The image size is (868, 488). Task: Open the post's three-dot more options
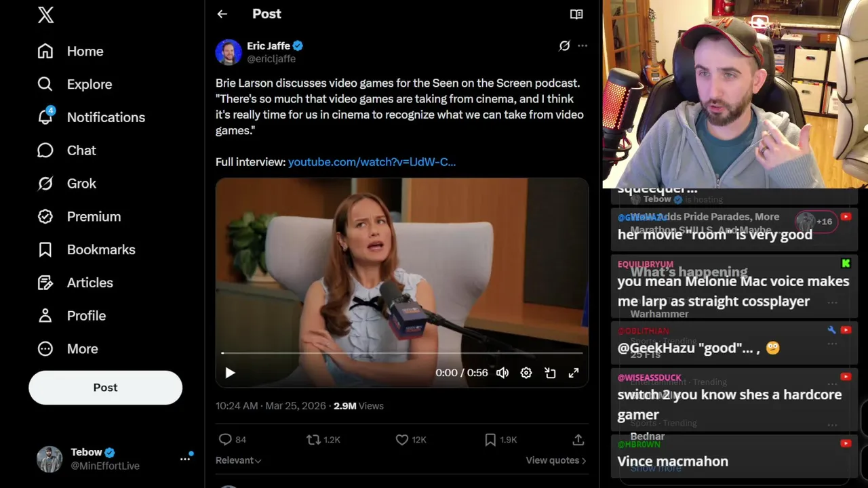pyautogui.click(x=583, y=45)
